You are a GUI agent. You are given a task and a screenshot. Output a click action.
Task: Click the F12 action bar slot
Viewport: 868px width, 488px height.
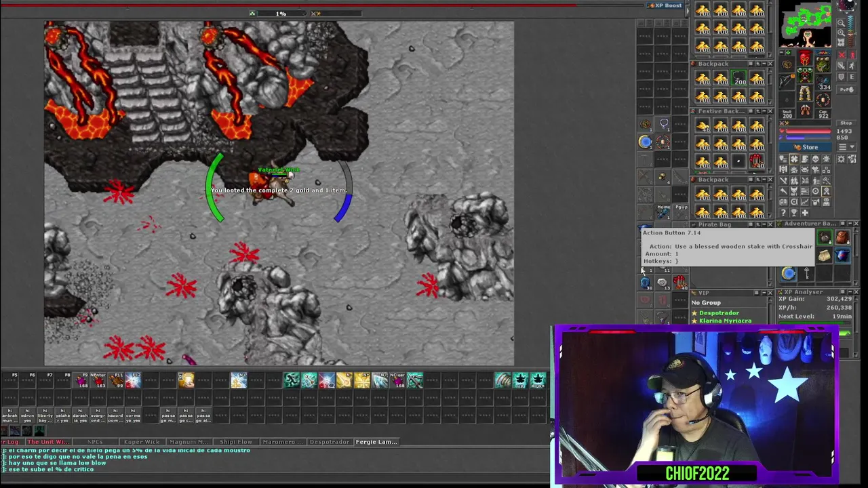133,380
